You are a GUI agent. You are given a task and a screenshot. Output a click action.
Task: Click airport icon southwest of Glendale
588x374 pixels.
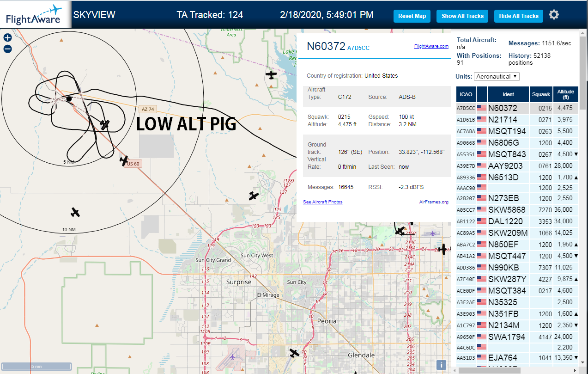232,356
